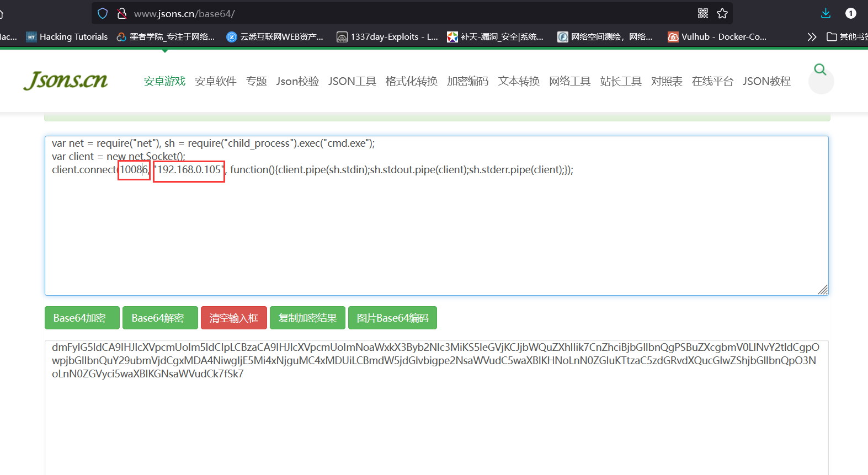Click the shield tracking protection icon

(103, 13)
